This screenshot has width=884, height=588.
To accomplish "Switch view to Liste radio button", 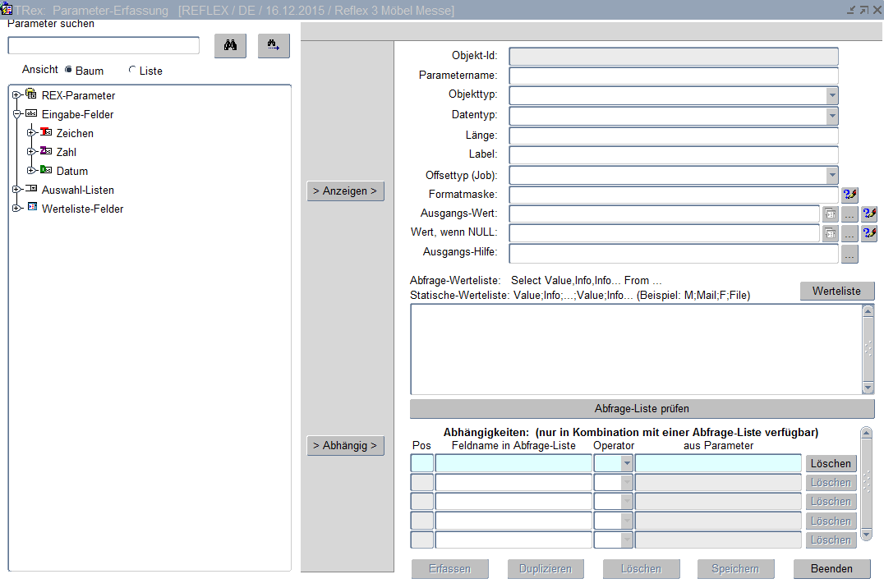I will click(x=132, y=71).
